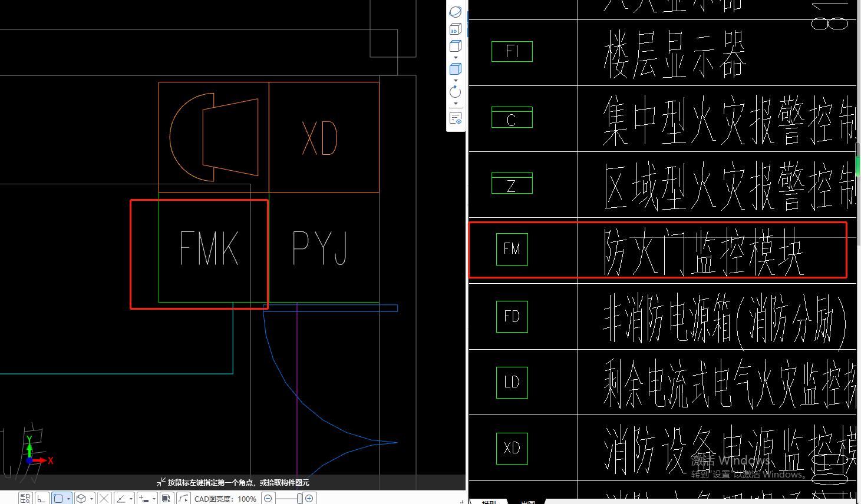Click the 楼层显示器 legend text
Viewport: 861px width, 504px height.
click(674, 55)
